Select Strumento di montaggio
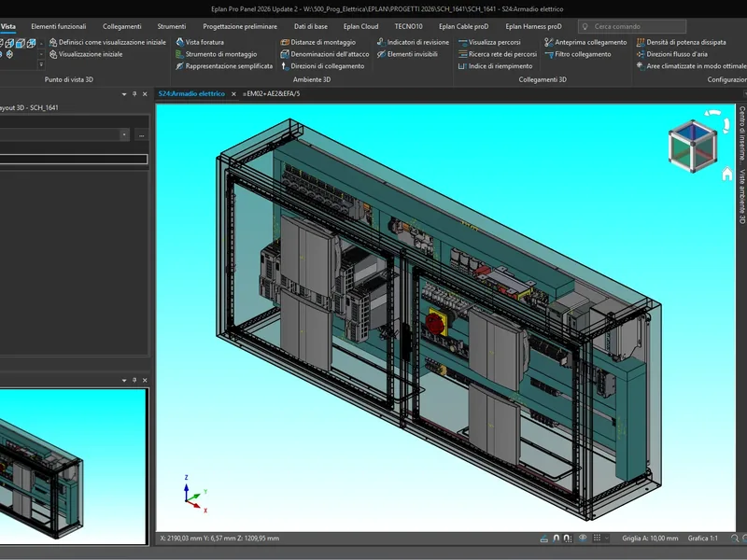 click(217, 54)
